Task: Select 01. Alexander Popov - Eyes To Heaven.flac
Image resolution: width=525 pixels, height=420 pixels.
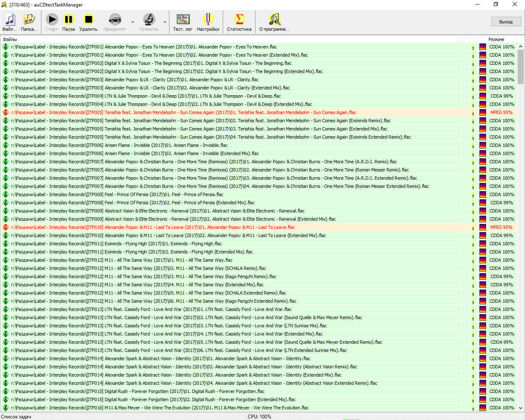Action: 259,47
